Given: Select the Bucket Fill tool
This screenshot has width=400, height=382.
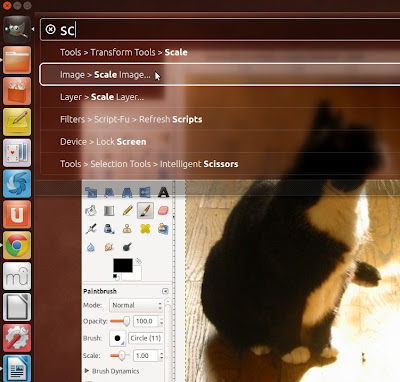Looking at the screenshot, I should 91,210.
